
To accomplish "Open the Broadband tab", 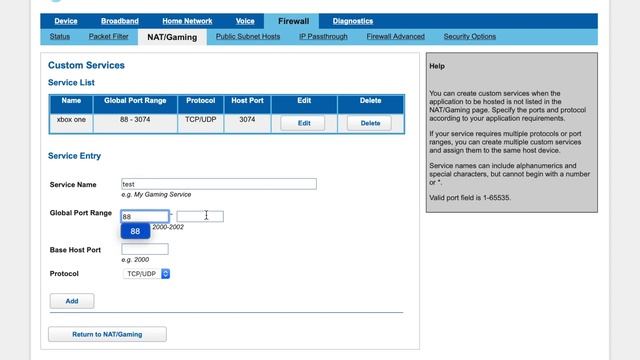I will point(120,21).
